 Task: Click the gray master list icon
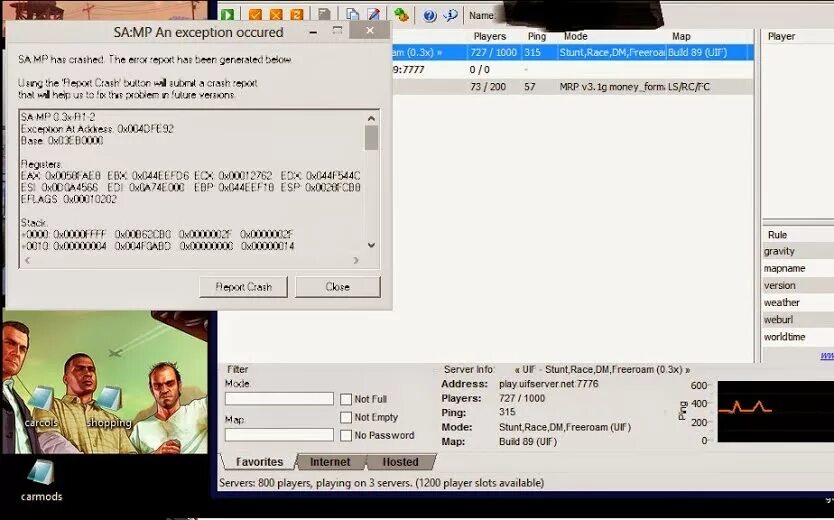pos(324,15)
